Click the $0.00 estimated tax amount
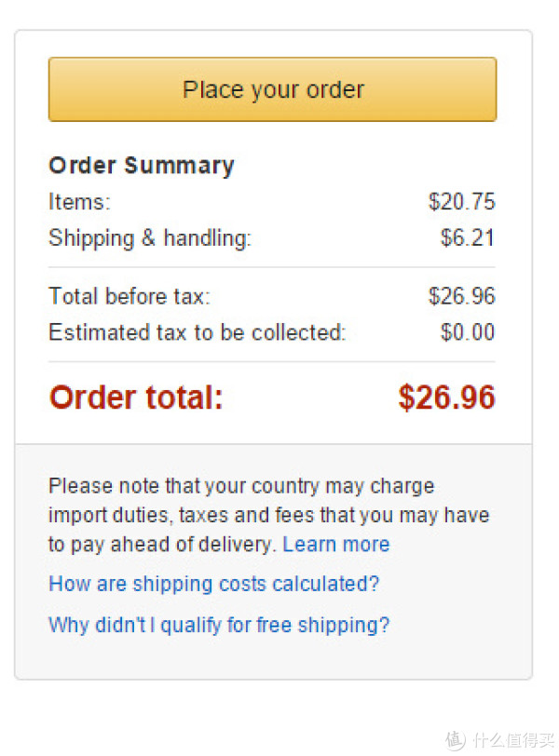 pyautogui.click(x=468, y=332)
